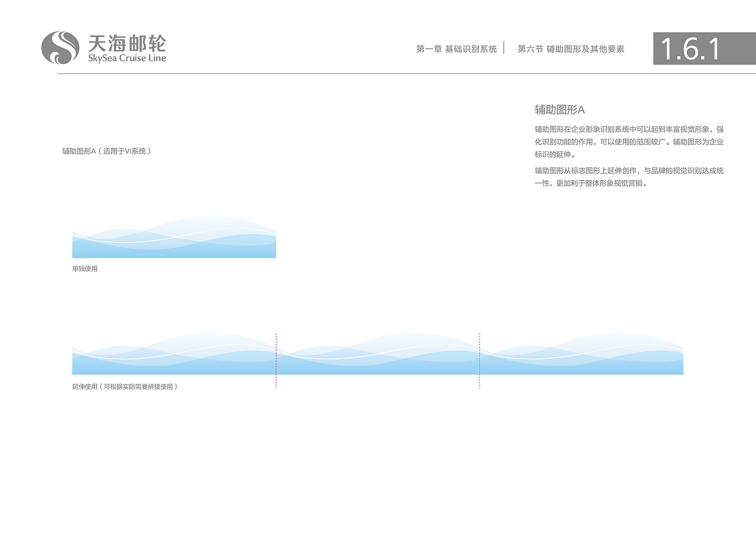Click the single wave graphic above 单独使用
Viewport: 756px width, 535px height.
point(174,236)
